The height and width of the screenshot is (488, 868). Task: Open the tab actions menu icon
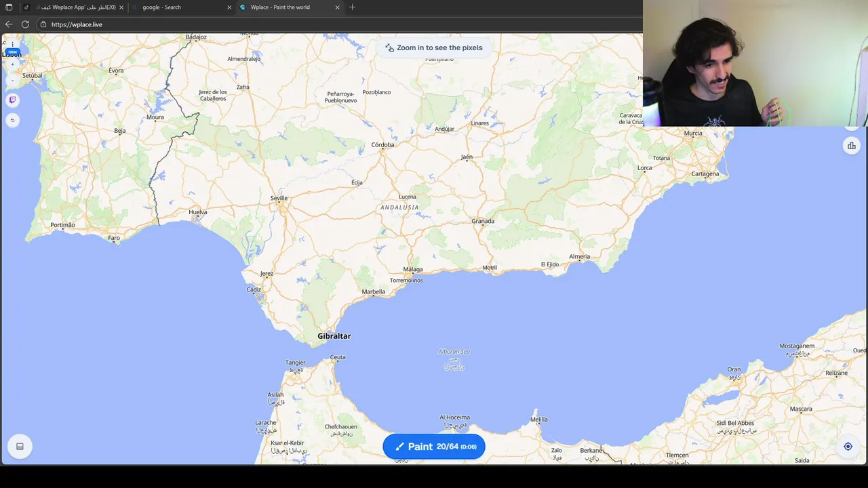click(x=9, y=7)
